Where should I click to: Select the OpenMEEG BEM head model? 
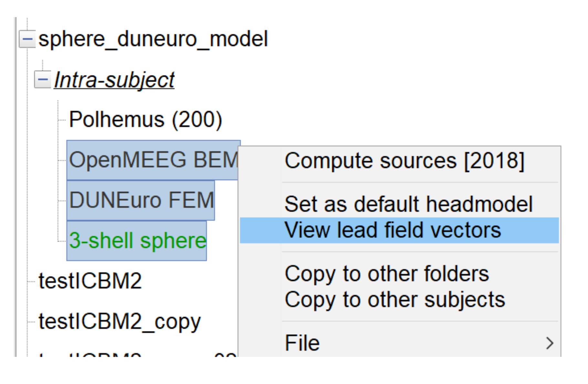click(x=153, y=160)
